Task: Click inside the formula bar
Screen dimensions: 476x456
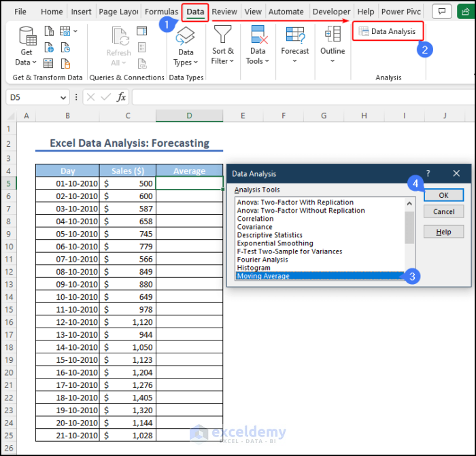Action: coord(299,97)
